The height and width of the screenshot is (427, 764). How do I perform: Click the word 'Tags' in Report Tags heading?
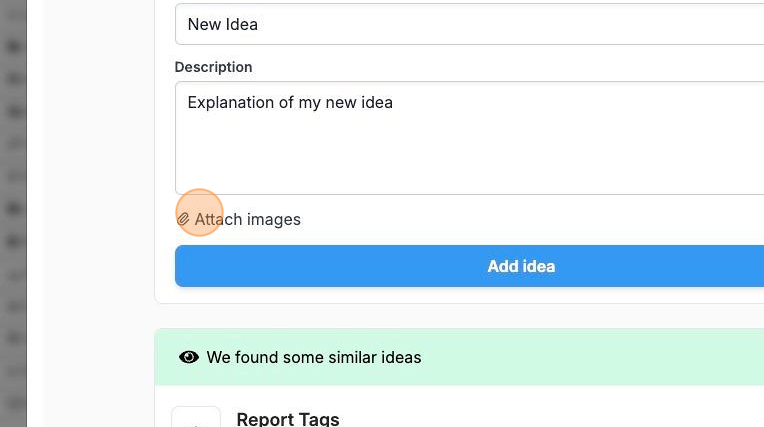click(319, 419)
